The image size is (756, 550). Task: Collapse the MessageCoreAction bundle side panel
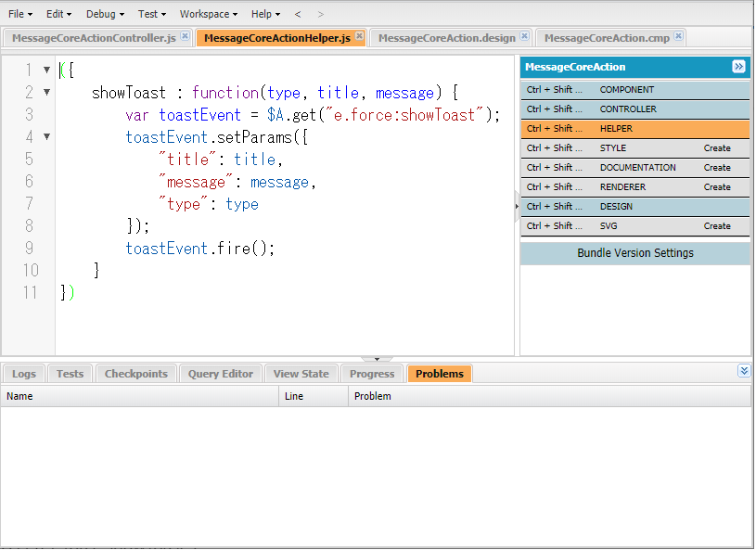[738, 67]
